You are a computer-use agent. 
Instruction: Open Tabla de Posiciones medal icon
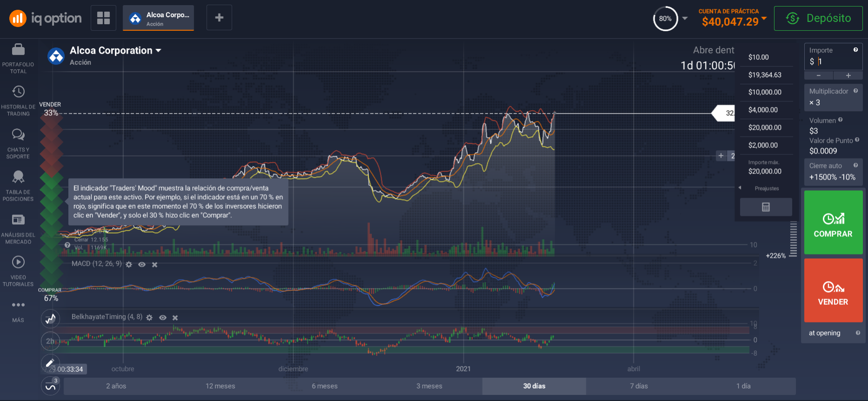18,177
